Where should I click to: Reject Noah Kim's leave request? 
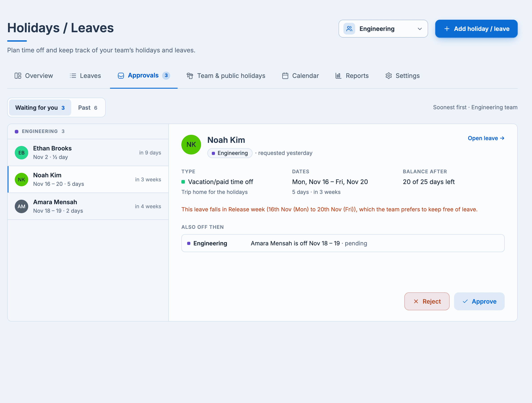click(427, 301)
